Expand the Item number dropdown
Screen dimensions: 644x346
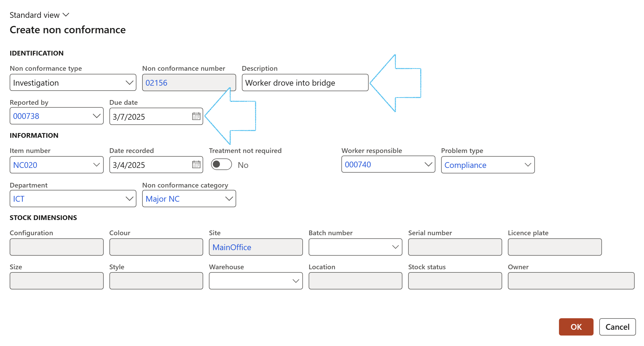pyautogui.click(x=97, y=165)
